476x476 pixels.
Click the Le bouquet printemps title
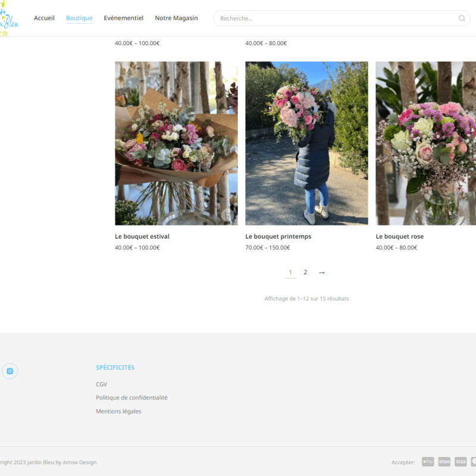(x=278, y=236)
